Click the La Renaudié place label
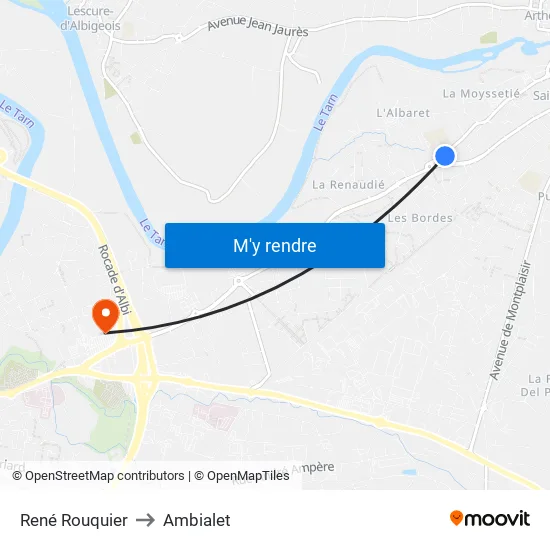The image size is (550, 550). click(348, 185)
